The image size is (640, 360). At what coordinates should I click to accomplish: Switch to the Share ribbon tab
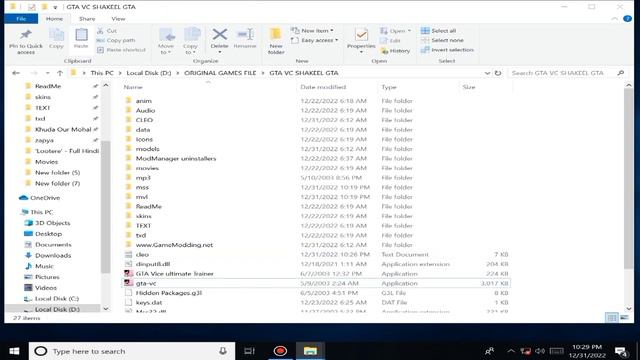87,19
